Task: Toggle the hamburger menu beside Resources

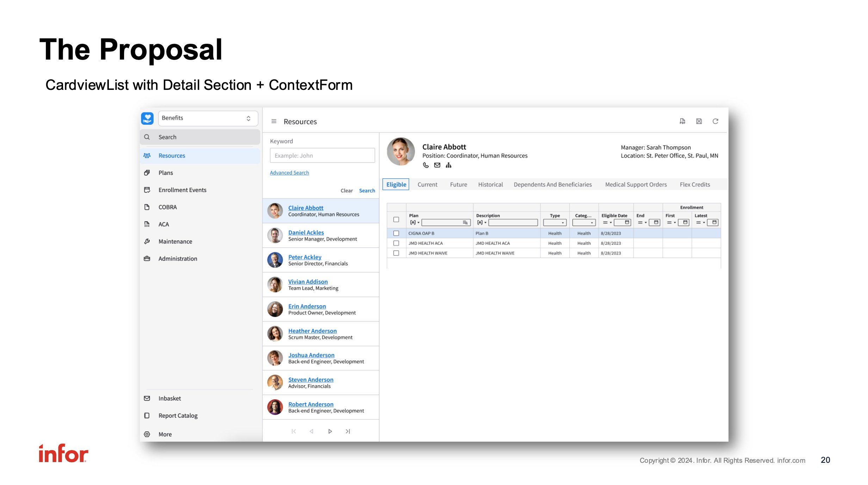Action: [x=274, y=121]
